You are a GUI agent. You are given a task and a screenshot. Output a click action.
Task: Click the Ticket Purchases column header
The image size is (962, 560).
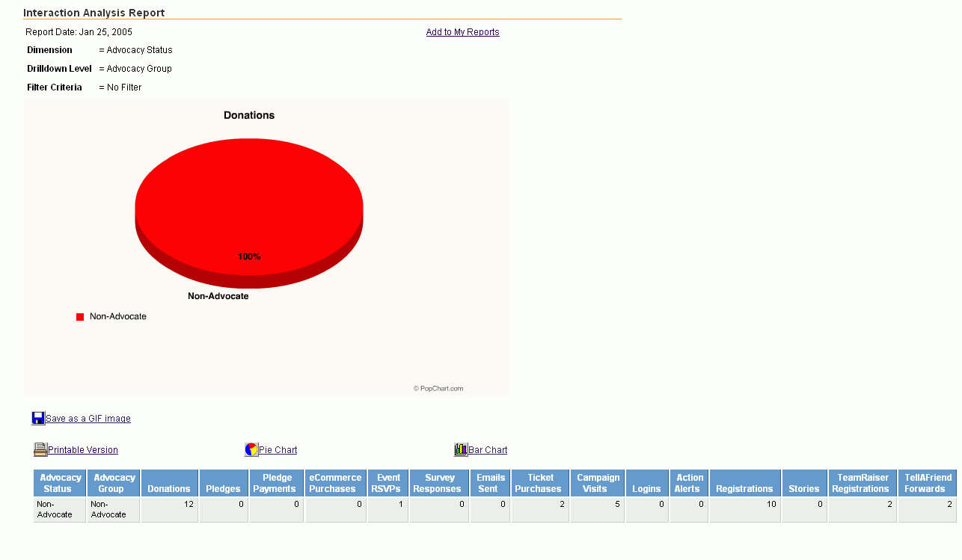pyautogui.click(x=540, y=483)
